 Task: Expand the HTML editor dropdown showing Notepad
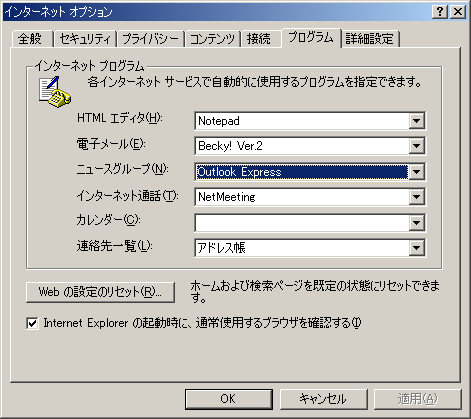[416, 121]
